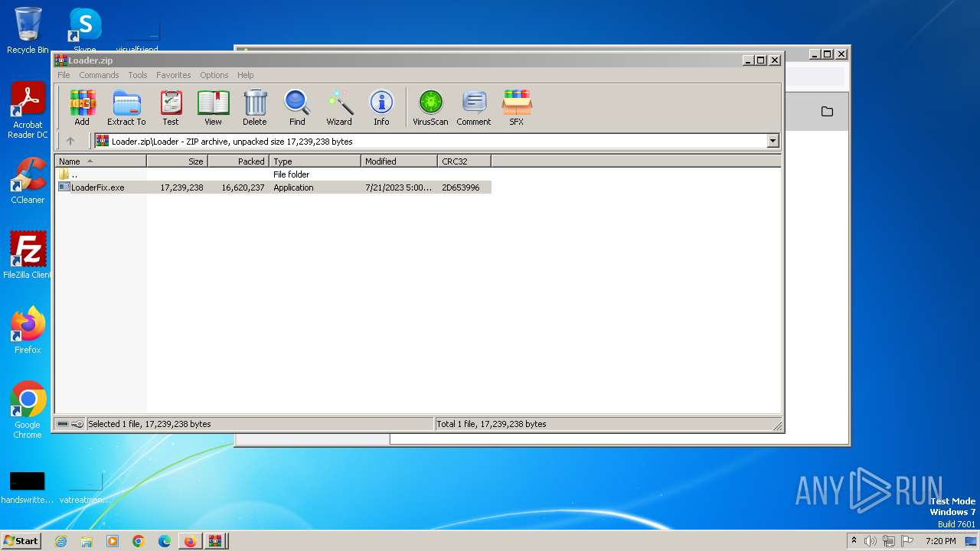
Task: Open Firefox desktop shortcut
Action: point(28,330)
